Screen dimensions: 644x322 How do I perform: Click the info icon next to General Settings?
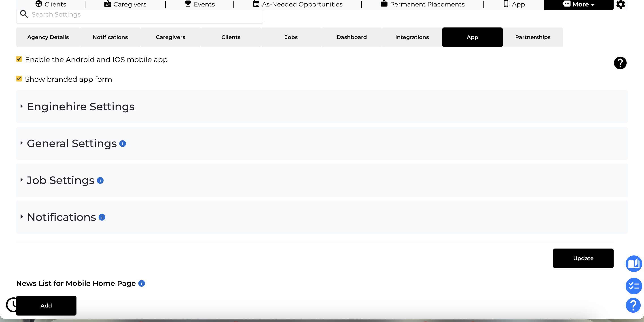[123, 144]
